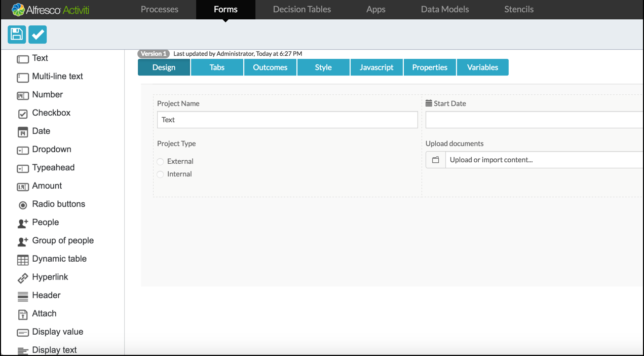644x356 pixels.
Task: Go to Decision Tables in top navigation
Action: tap(301, 10)
